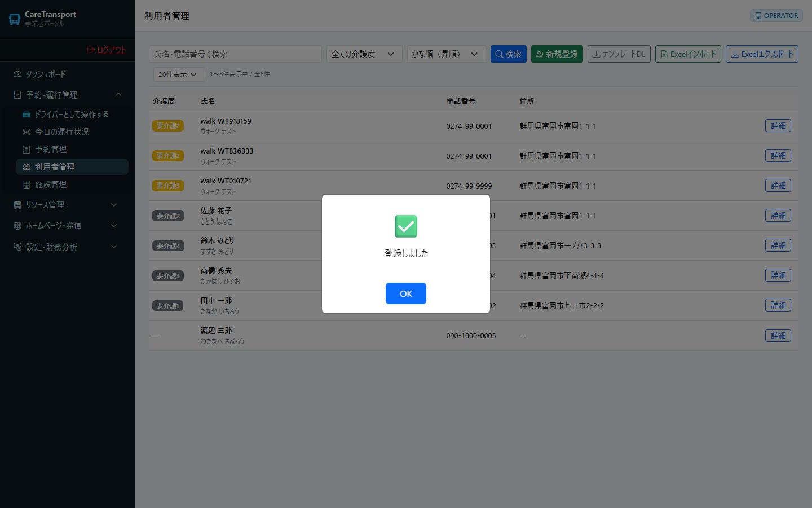This screenshot has height=508, width=812.
Task: Click the blue 検索 button
Action: [509, 54]
